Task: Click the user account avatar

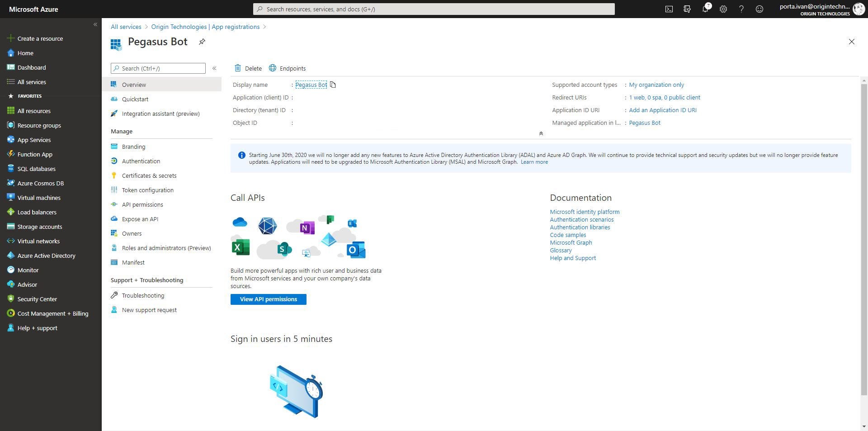Action: 859,9
